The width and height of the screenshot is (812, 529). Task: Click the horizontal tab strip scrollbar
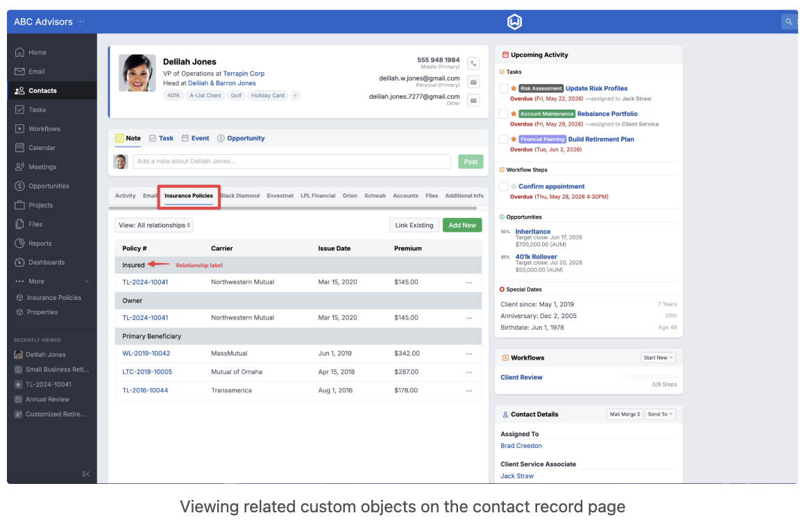293,208
